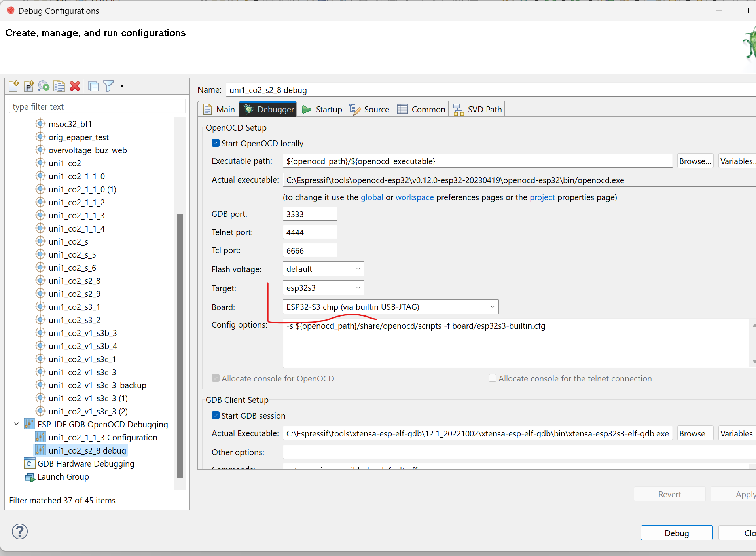Uncheck Start OpenOCD locally
The image size is (756, 556).
216,143
